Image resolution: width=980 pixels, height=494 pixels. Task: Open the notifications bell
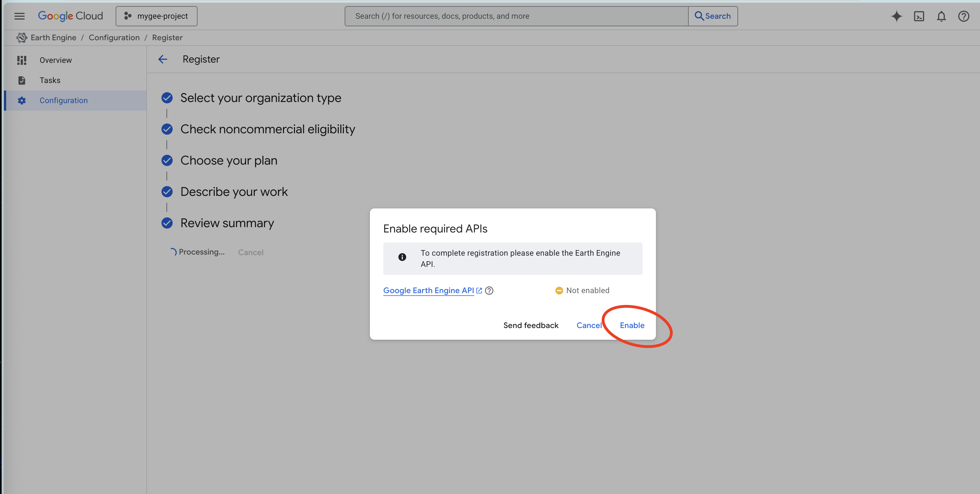[941, 16]
